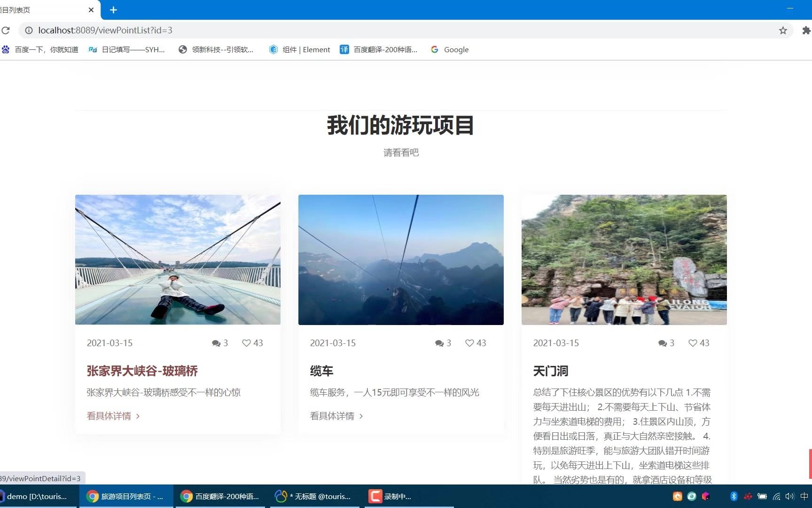Click the 中 input method indicator

[804, 496]
